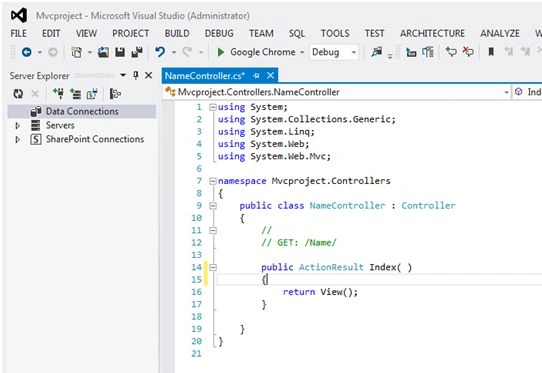542x373 pixels.
Task: Click the Visual Studio logo icon
Action: [19, 16]
